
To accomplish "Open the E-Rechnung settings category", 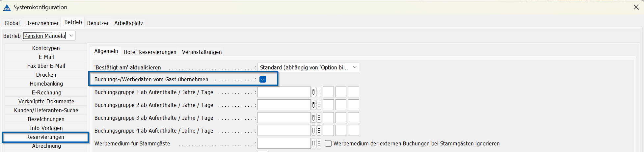I will tap(46, 92).
